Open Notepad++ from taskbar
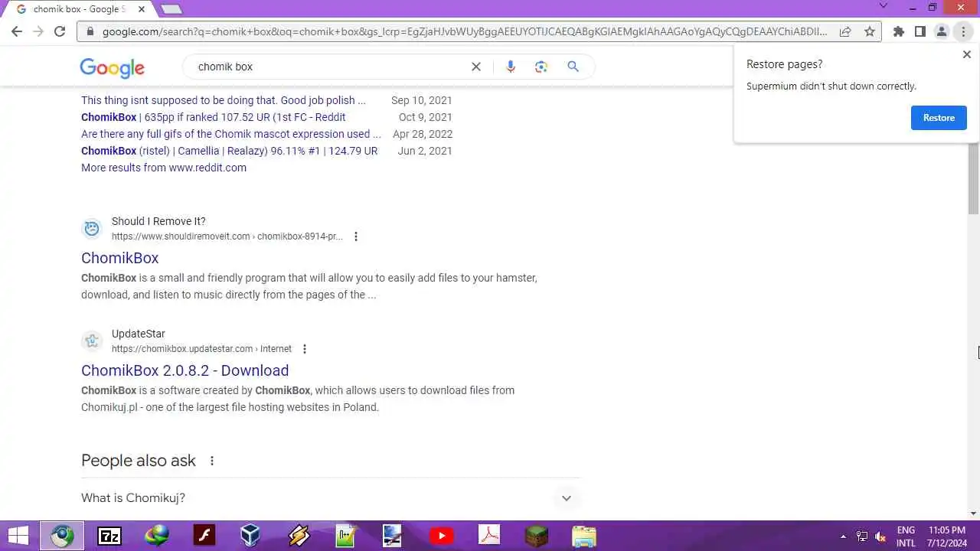Image resolution: width=980 pixels, height=551 pixels. 346,536
